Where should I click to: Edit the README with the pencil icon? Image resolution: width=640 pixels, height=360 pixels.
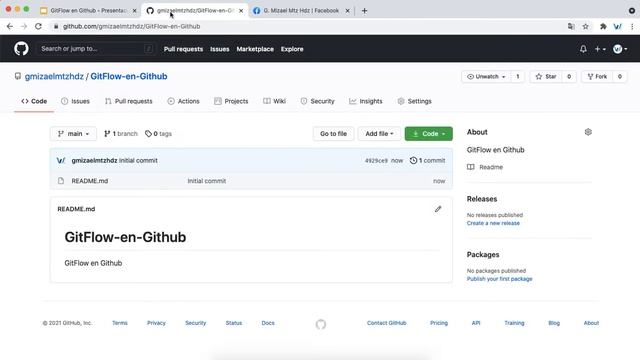click(x=438, y=209)
